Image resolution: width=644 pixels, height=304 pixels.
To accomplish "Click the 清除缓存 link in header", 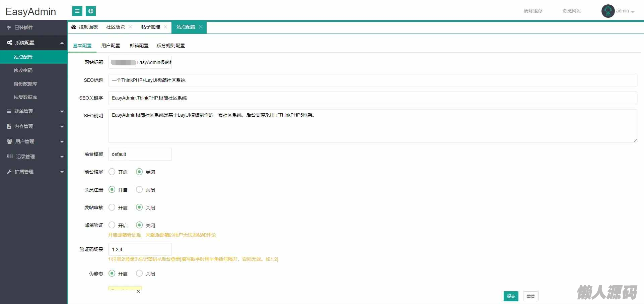I will 533,11.
